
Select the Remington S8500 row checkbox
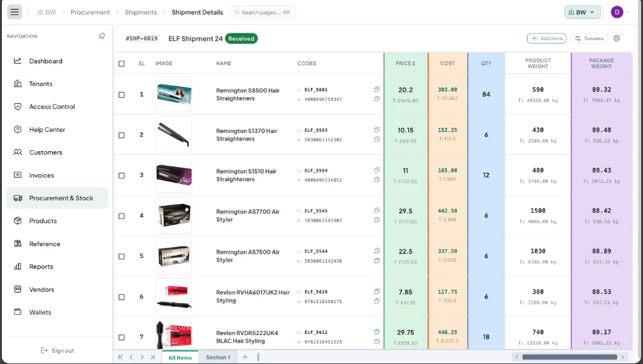tap(121, 95)
